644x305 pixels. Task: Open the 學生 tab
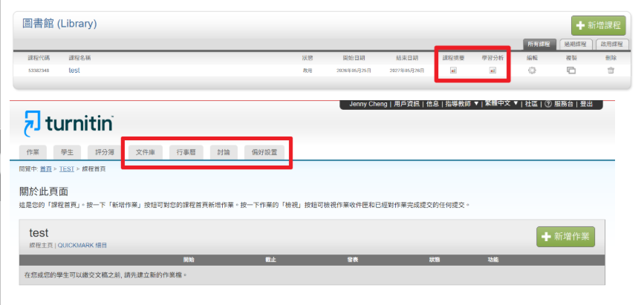click(x=67, y=152)
